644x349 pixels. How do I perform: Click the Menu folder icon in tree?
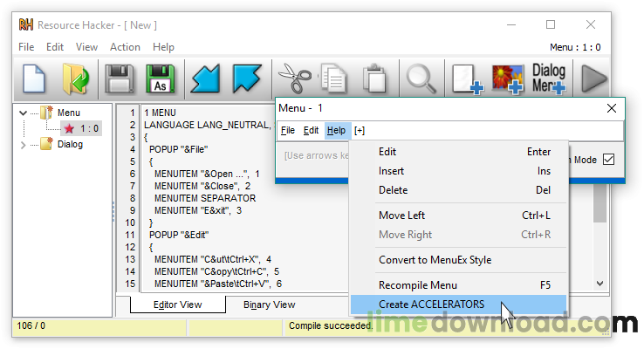(47, 112)
